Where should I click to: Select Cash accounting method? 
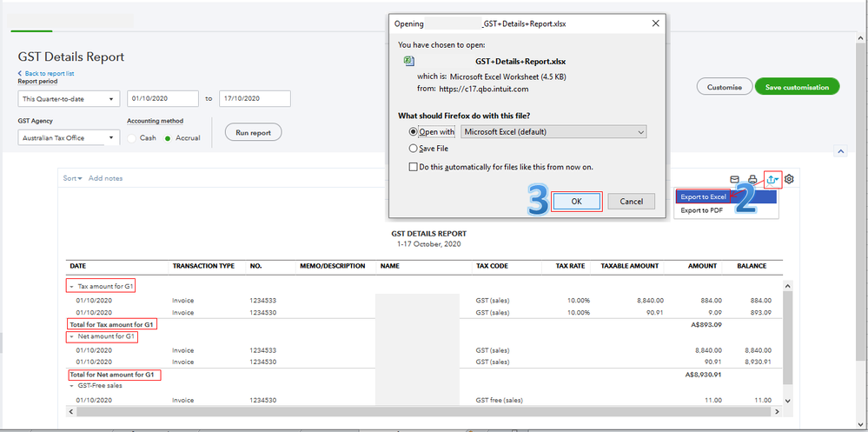132,138
